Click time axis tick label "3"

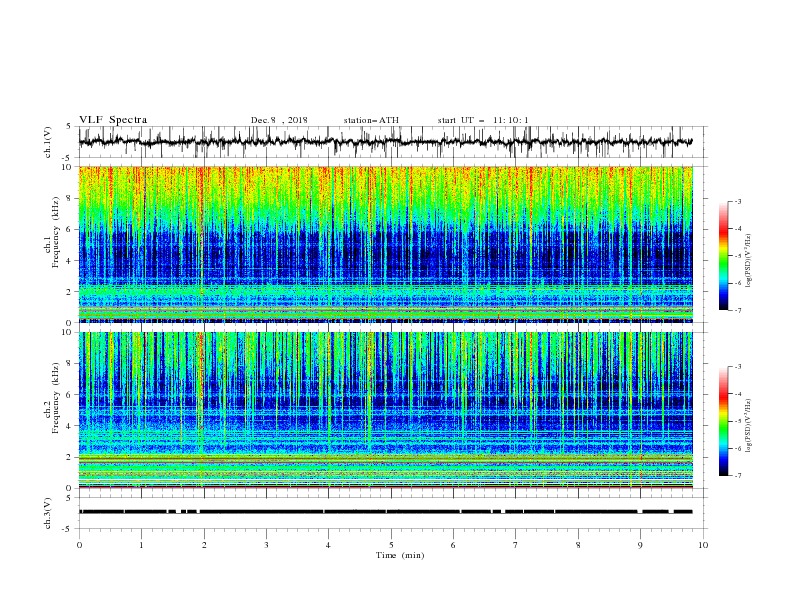266,546
